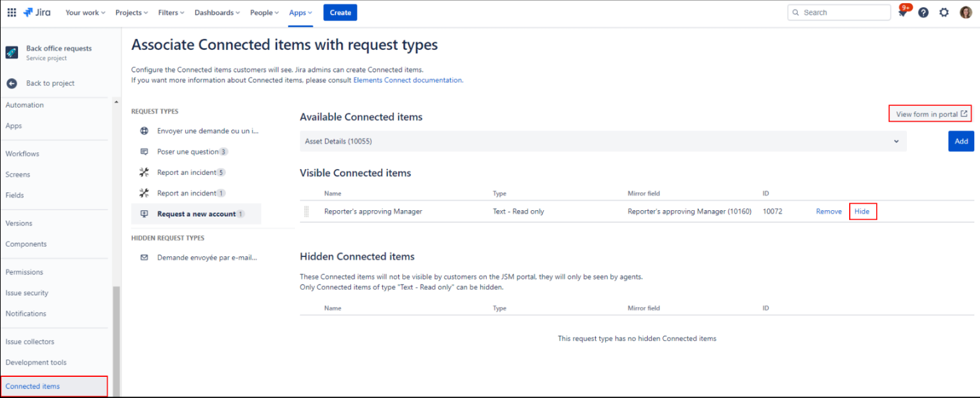Screen dimensions: 980x398
Task: Click the Jira logo
Action: click(x=37, y=12)
